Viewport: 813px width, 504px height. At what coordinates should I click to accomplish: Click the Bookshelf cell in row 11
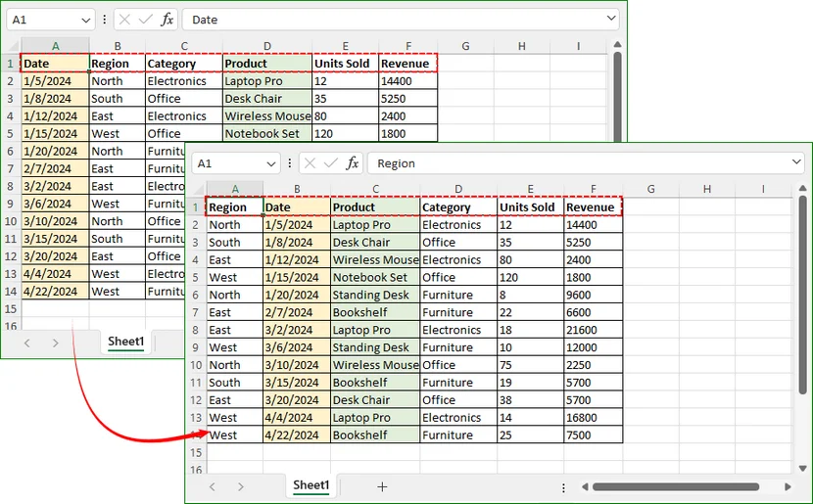(375, 383)
